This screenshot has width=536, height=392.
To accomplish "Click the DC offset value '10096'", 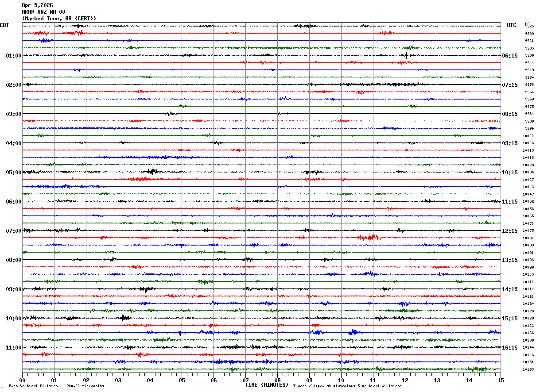I will [x=528, y=260].
